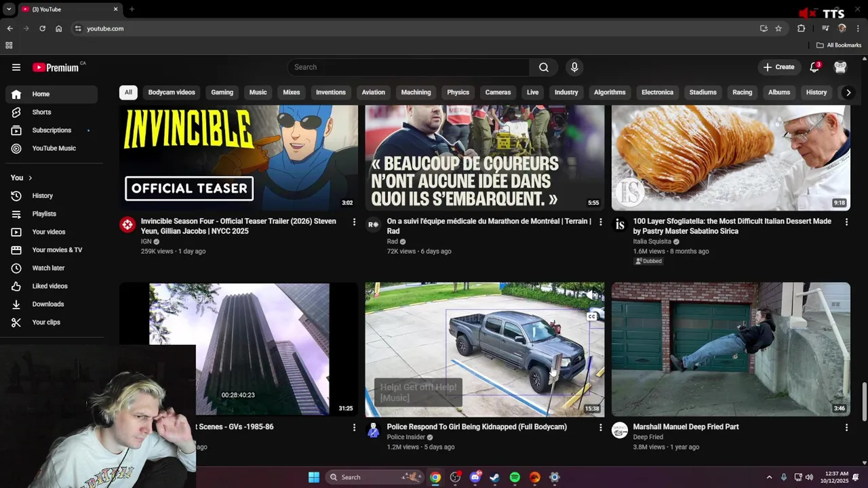The image size is (868, 488).
Task: Click the Invincible Official Teaser thumbnail
Action: pyautogui.click(x=239, y=158)
